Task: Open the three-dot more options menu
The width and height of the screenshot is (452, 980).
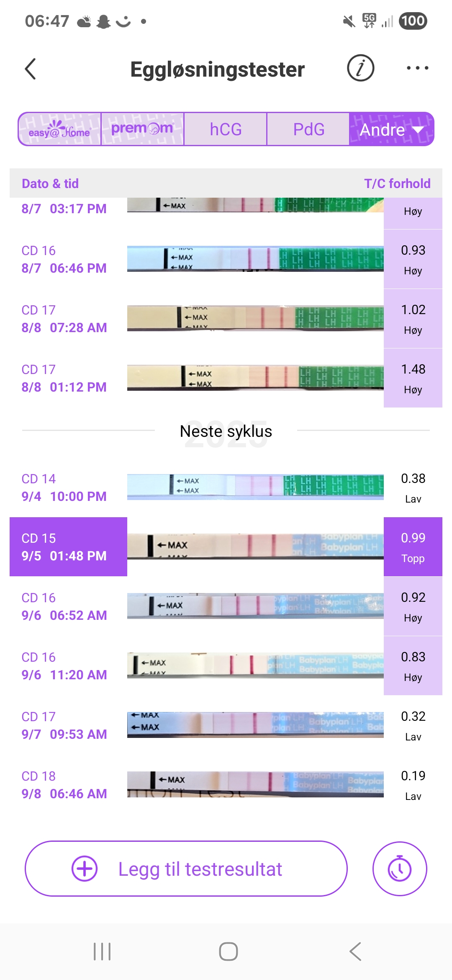Action: click(417, 68)
